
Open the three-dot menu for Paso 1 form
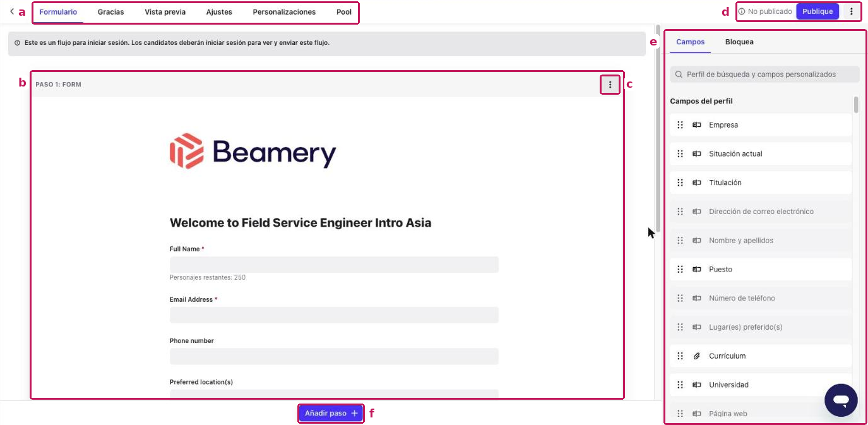point(610,85)
